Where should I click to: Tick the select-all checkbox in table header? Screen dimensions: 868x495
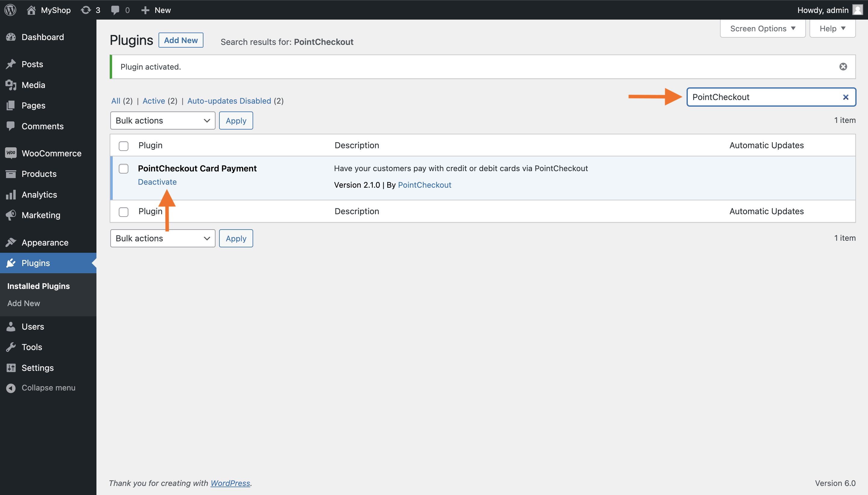point(123,146)
